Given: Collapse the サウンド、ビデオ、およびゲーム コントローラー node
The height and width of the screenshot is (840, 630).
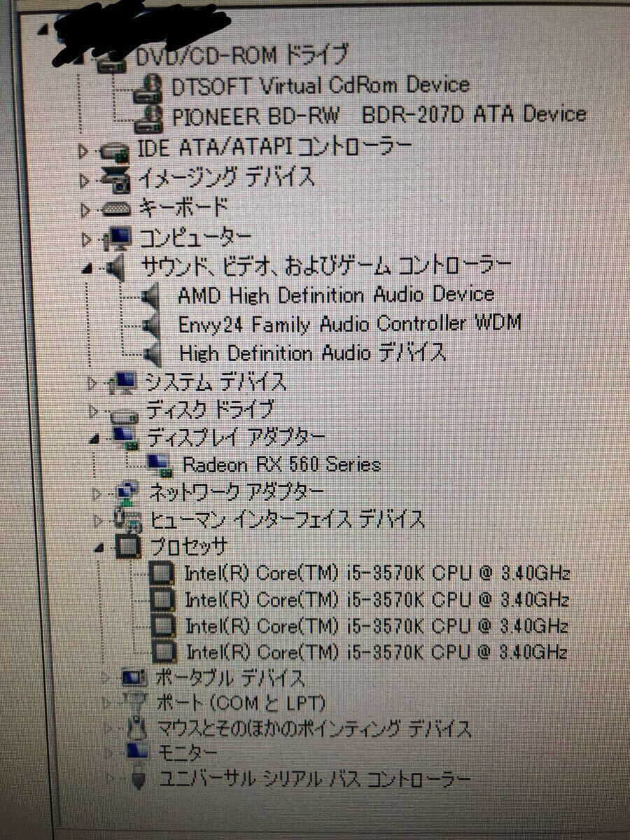Looking at the screenshot, I should pyautogui.click(x=89, y=269).
